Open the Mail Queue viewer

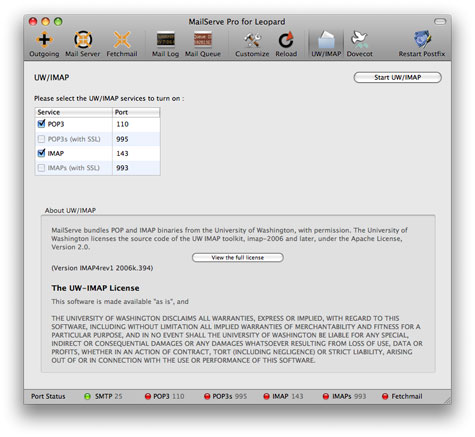tap(203, 44)
